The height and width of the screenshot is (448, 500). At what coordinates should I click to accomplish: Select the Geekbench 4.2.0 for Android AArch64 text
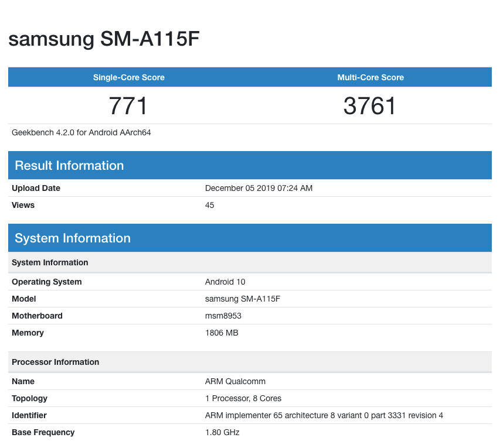point(81,132)
